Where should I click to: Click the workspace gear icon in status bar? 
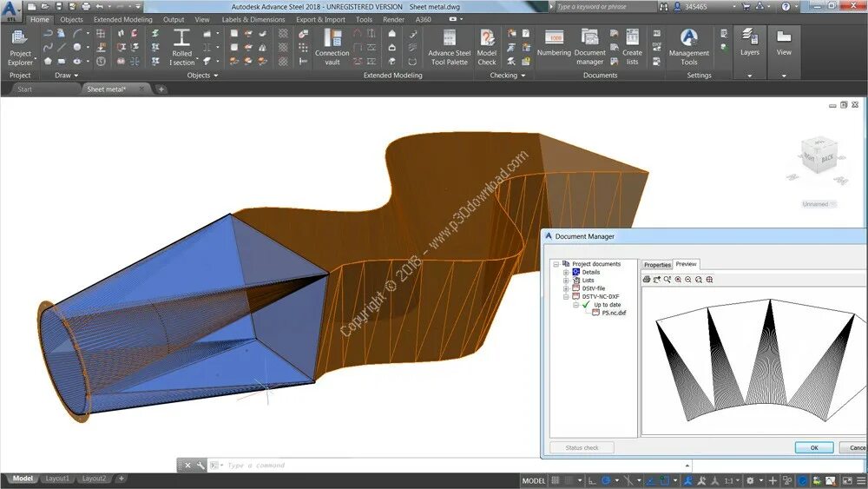(750, 480)
